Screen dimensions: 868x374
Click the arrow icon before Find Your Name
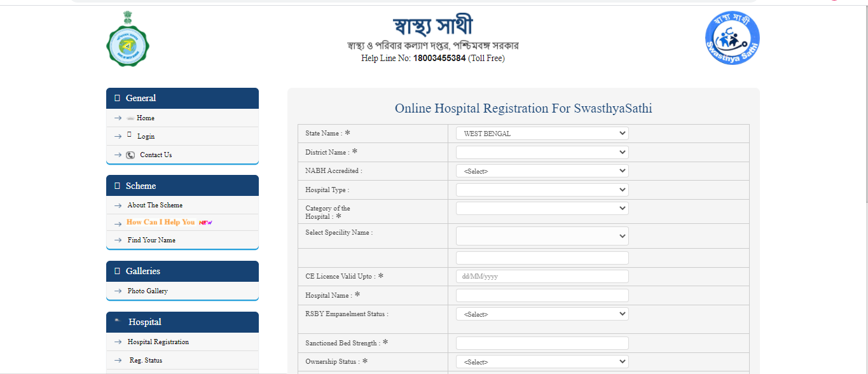(118, 240)
